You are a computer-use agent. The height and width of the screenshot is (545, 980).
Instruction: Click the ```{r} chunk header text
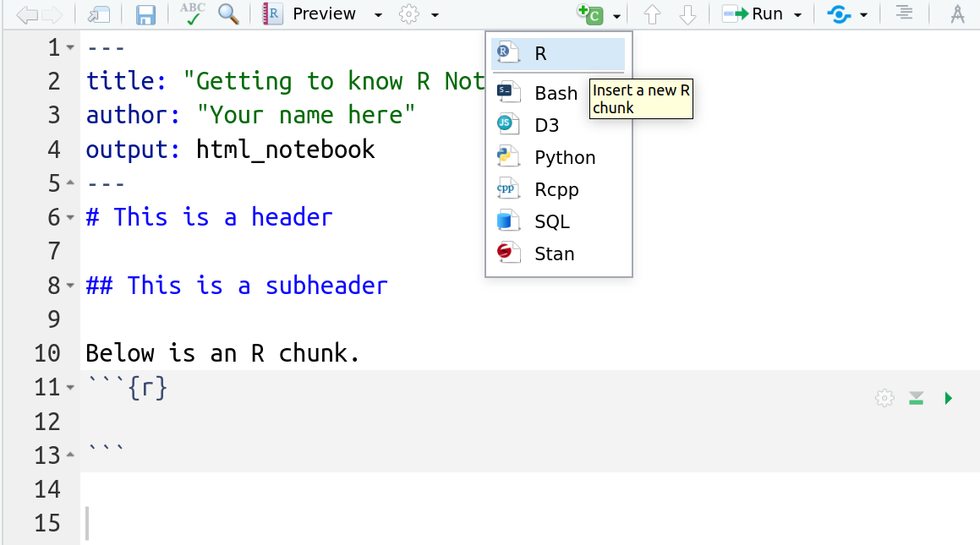click(x=127, y=388)
